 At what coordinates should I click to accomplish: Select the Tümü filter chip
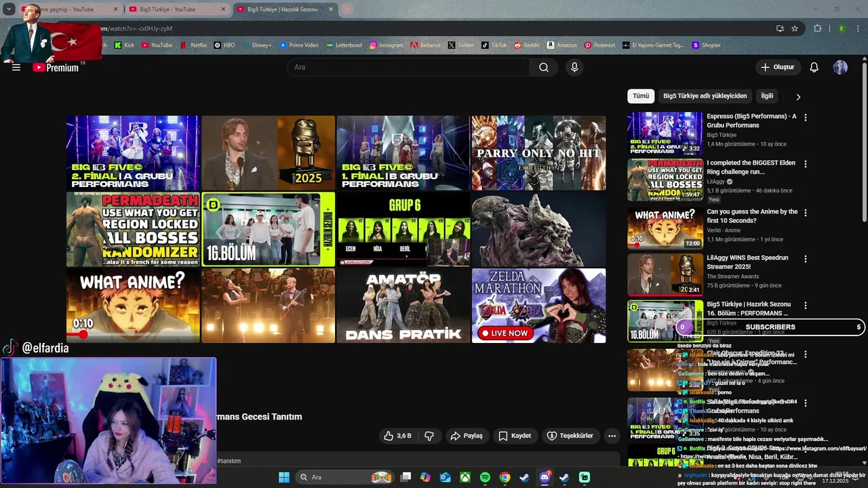click(641, 96)
